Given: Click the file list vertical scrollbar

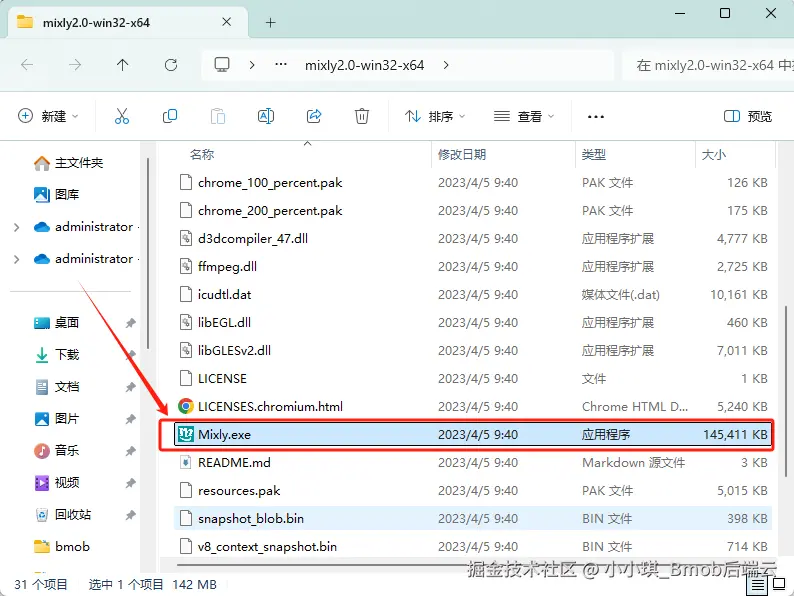Looking at the screenshot, I should [785, 390].
